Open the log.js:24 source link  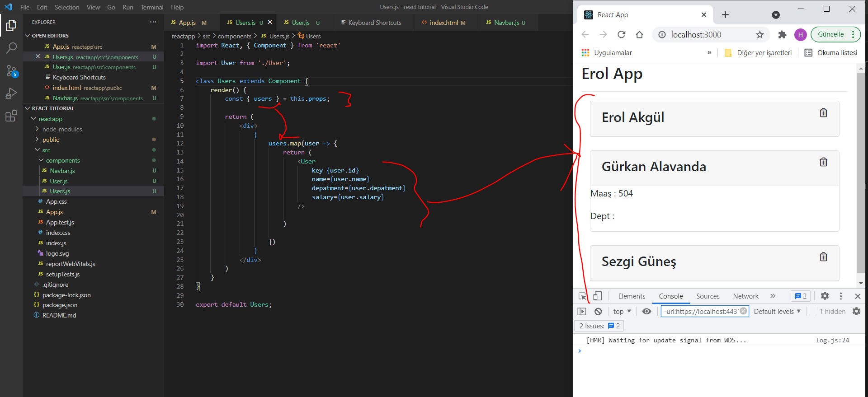pos(832,341)
